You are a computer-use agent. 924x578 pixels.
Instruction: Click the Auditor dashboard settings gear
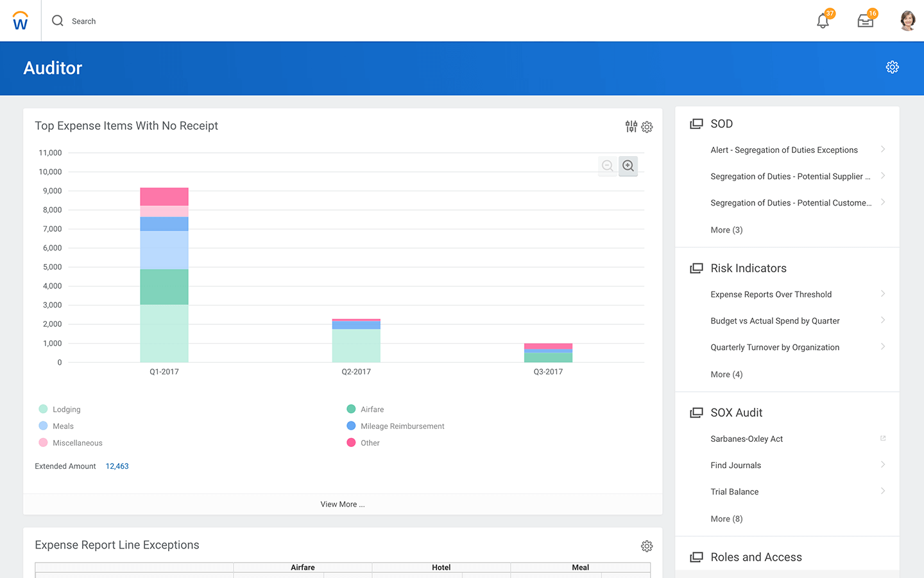[x=892, y=67]
